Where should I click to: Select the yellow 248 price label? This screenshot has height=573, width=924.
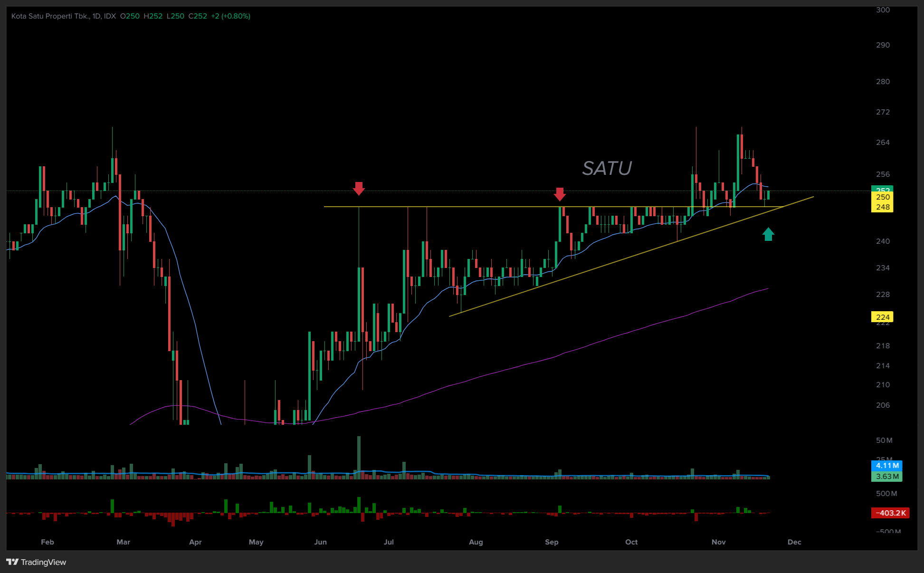pos(882,207)
